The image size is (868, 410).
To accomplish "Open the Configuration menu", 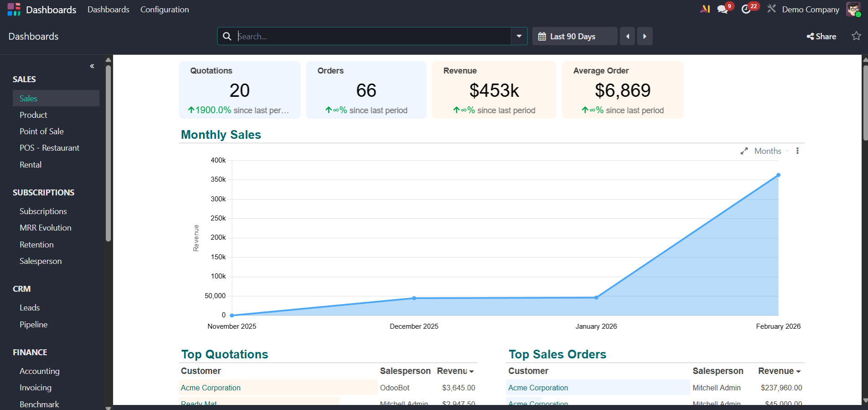I will 164,10.
